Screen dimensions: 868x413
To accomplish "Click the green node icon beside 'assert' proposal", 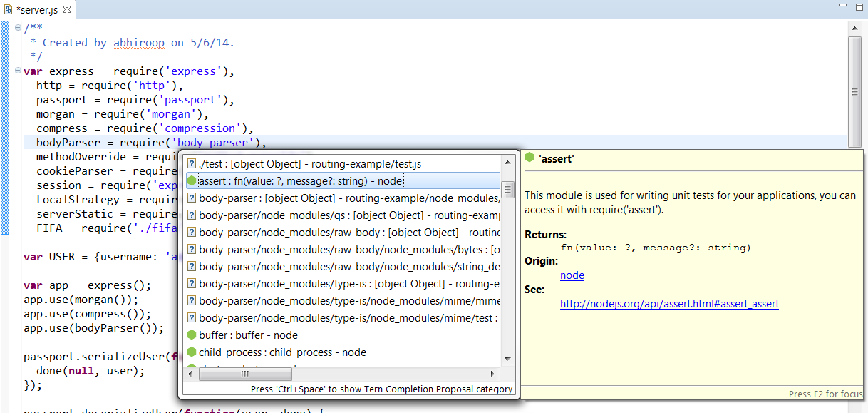I will click(x=191, y=180).
